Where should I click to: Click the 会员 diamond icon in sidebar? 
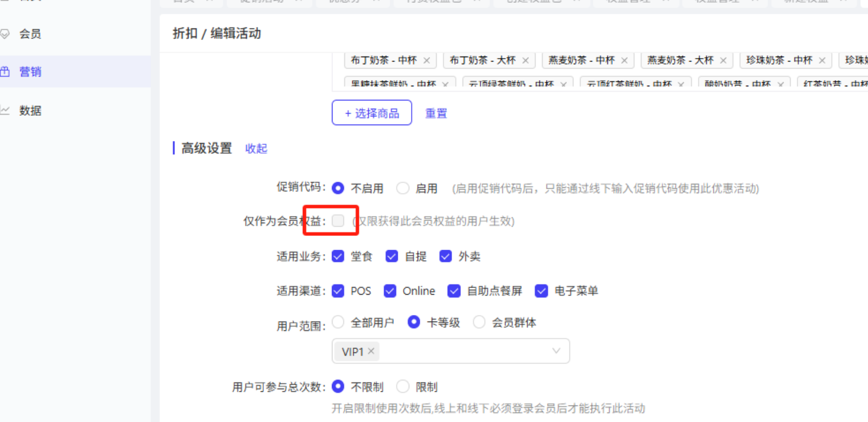5,34
